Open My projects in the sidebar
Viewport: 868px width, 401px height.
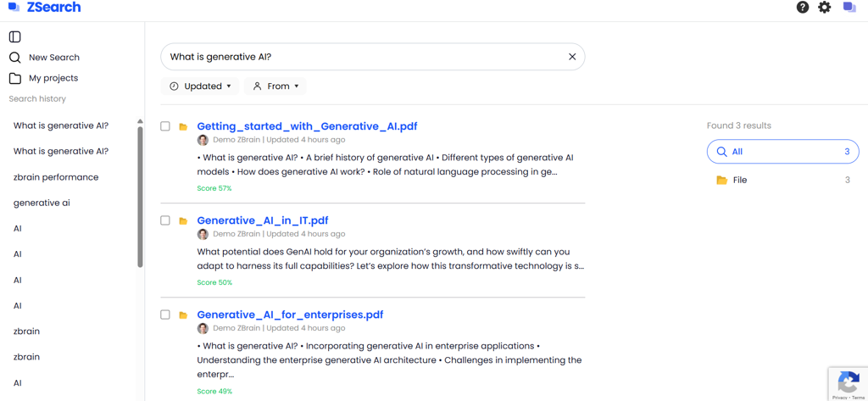click(53, 78)
